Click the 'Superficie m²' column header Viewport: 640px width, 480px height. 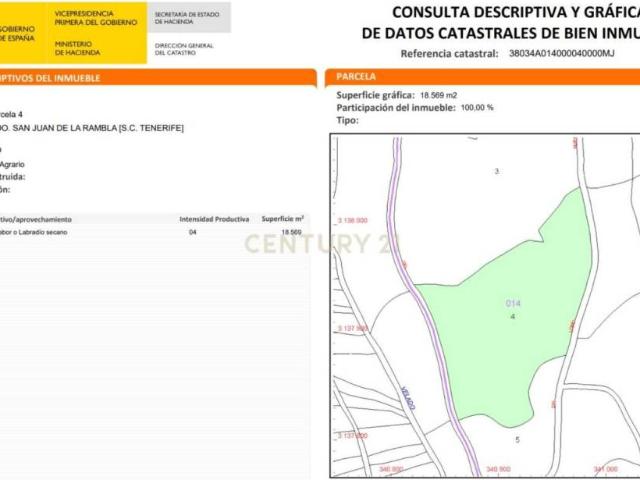click(282, 219)
